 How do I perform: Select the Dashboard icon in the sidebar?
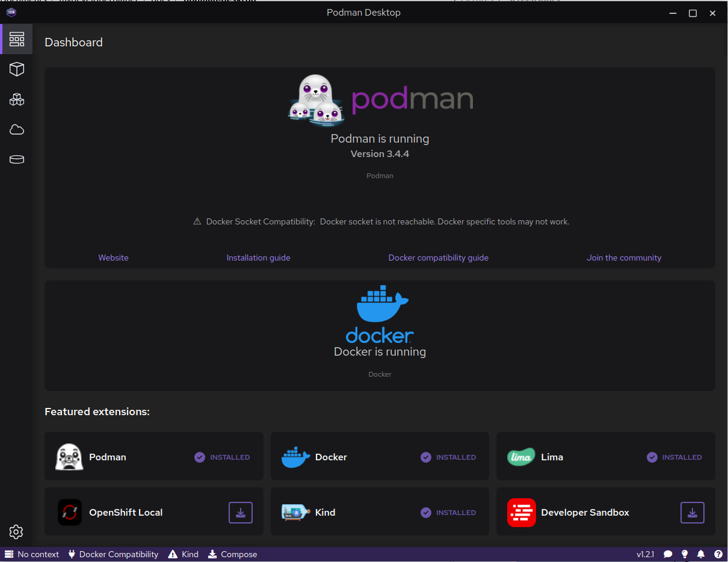[16, 39]
